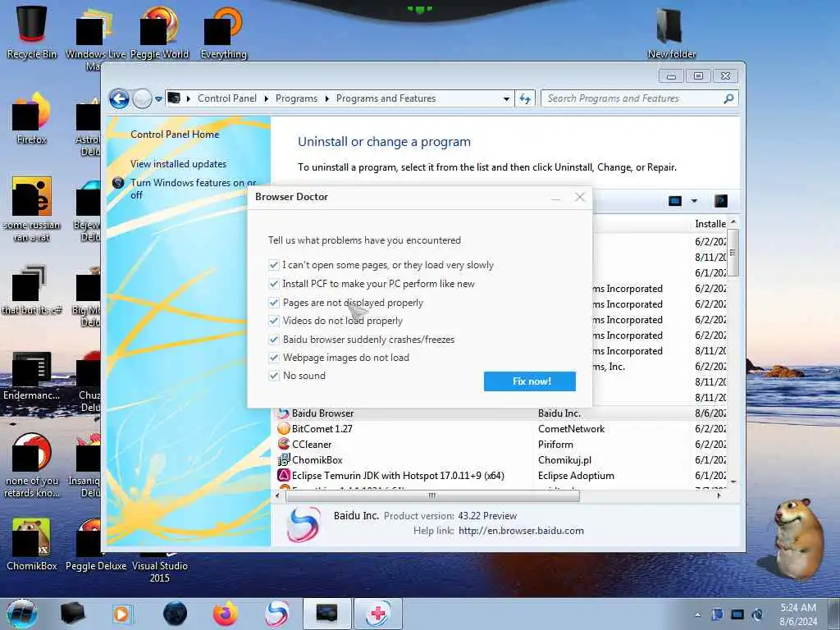
Task: Close the Browser Doctor dialog
Action: click(x=580, y=197)
